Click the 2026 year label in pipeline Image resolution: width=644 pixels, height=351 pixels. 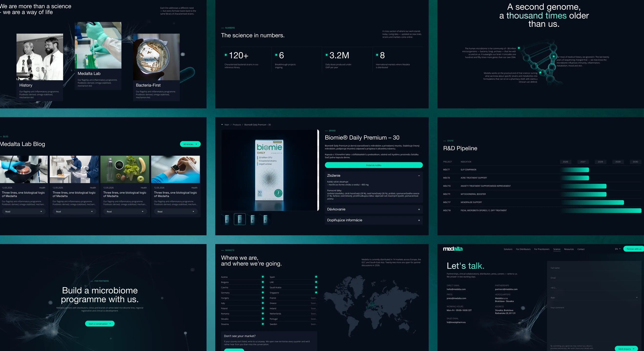[565, 162]
